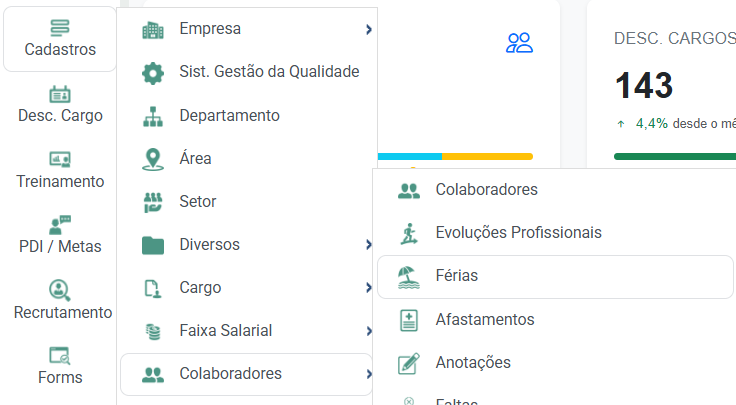Go to Recrutamento magnifier icon
The height and width of the screenshot is (405, 736).
click(x=60, y=290)
